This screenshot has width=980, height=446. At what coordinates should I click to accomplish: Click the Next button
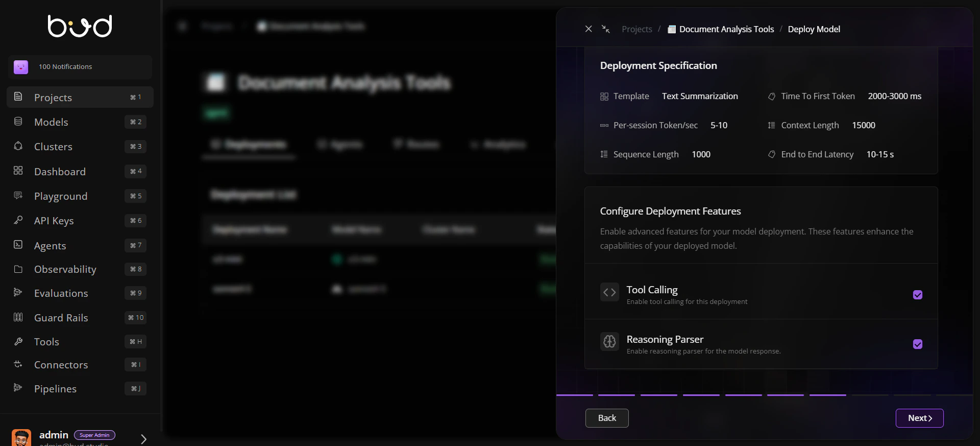(x=919, y=418)
